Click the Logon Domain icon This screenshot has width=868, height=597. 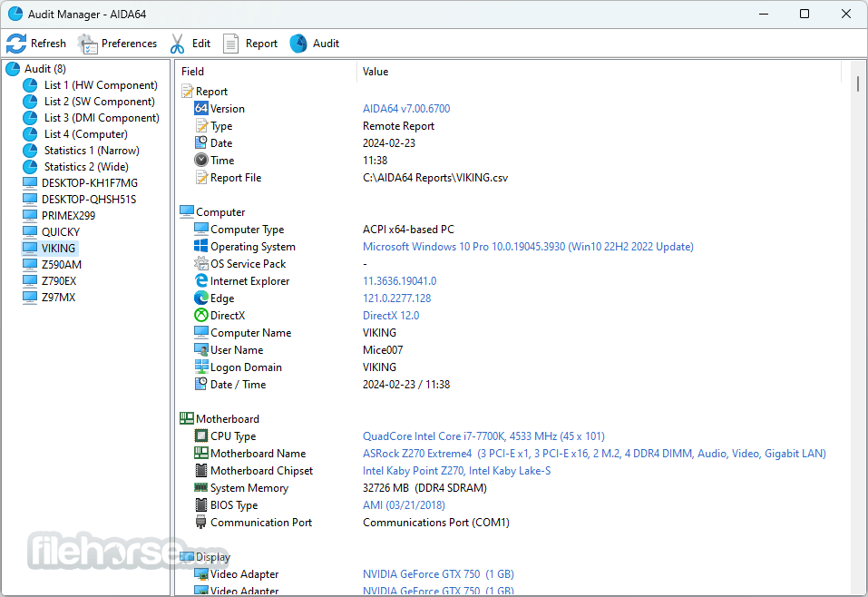(201, 367)
